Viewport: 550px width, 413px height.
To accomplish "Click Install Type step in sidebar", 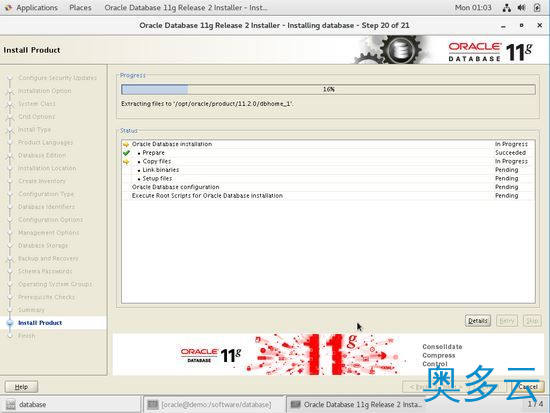I will [34, 129].
